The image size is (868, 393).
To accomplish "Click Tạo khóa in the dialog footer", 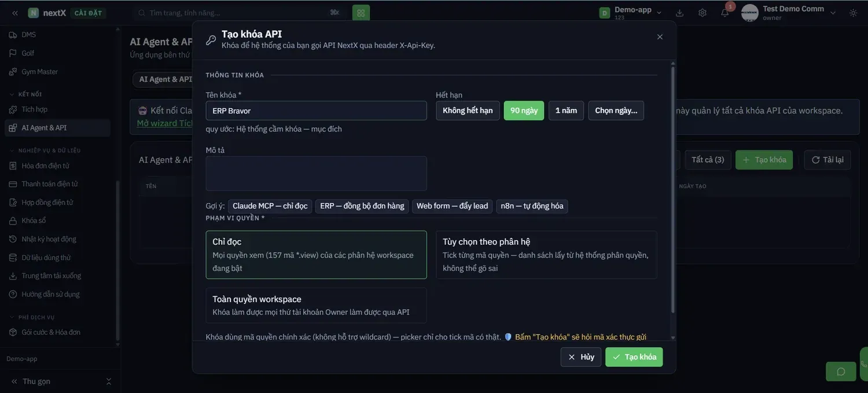I will click(634, 357).
